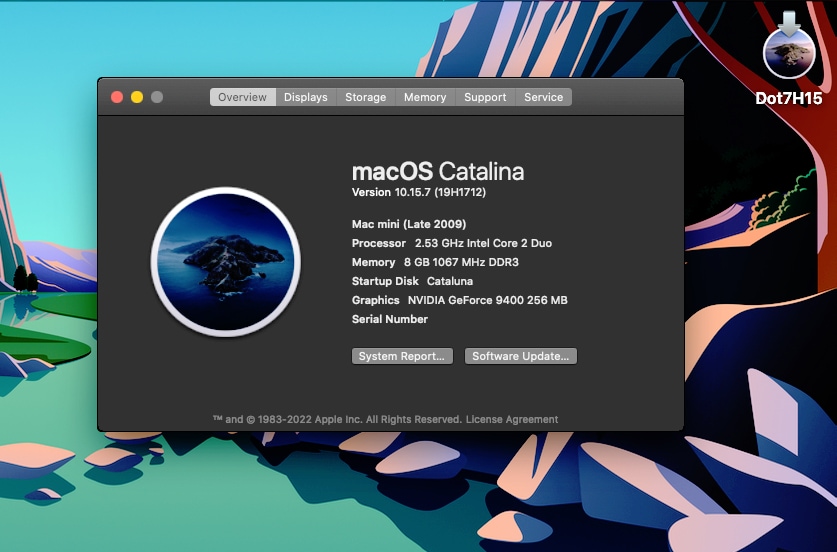Image resolution: width=837 pixels, height=552 pixels.
Task: Select the 'Mac mini (Late 2009)' text
Action: (409, 224)
